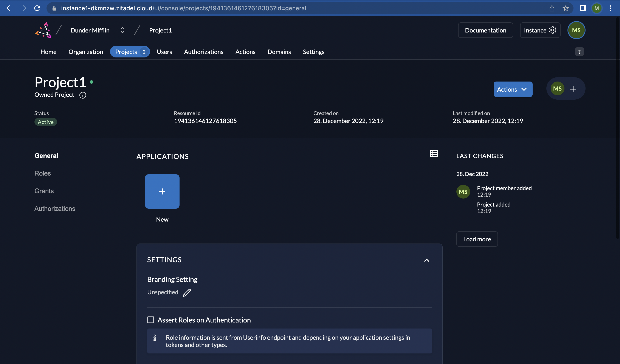
Task: Select Roles in the side menu
Action: coord(43,173)
